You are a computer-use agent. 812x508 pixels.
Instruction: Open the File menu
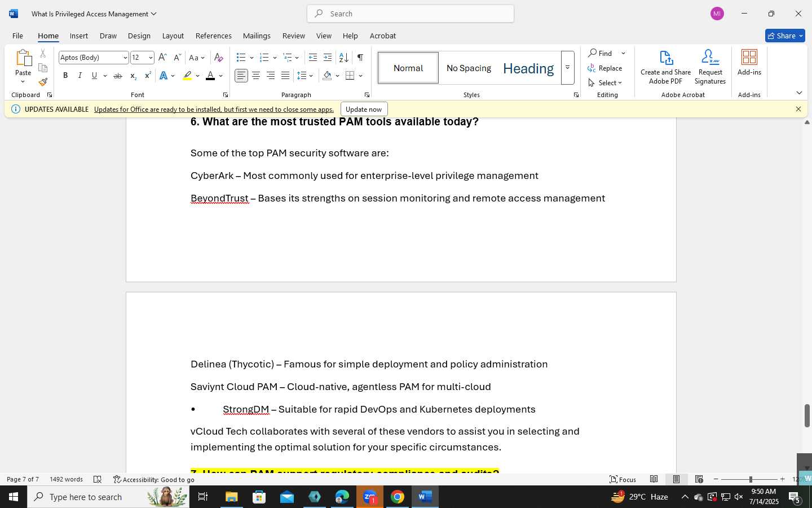coord(17,36)
